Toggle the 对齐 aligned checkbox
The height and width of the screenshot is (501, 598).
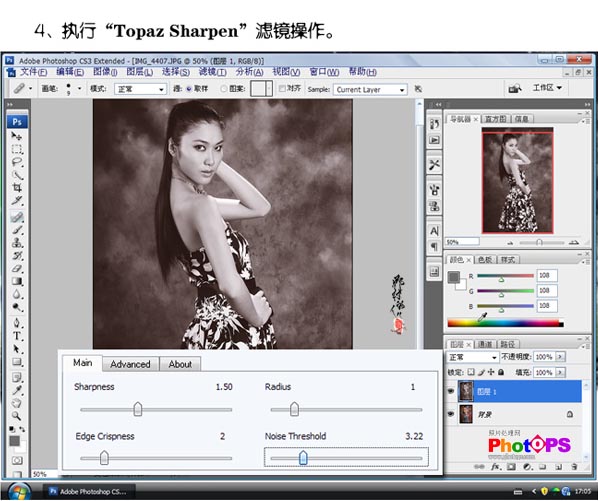(x=282, y=88)
